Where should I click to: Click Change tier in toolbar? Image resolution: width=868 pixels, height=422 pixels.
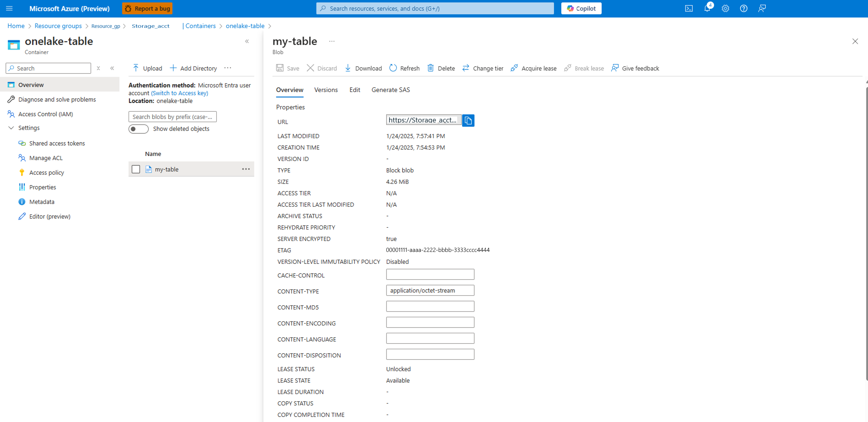point(483,68)
